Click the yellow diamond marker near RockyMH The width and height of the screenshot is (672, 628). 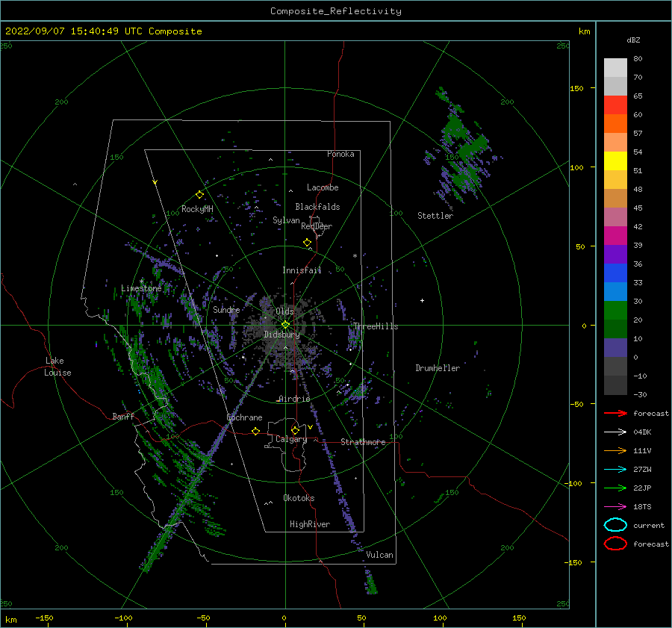[x=199, y=195]
